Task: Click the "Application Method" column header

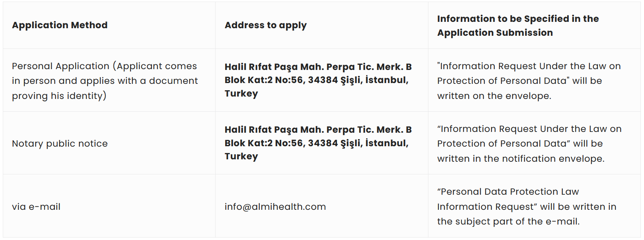Action: 60,25
